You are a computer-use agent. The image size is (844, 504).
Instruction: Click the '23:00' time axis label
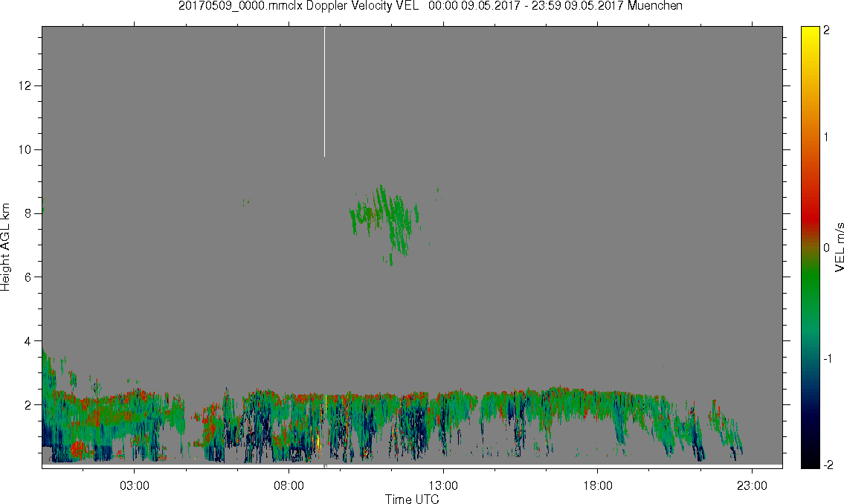752,486
